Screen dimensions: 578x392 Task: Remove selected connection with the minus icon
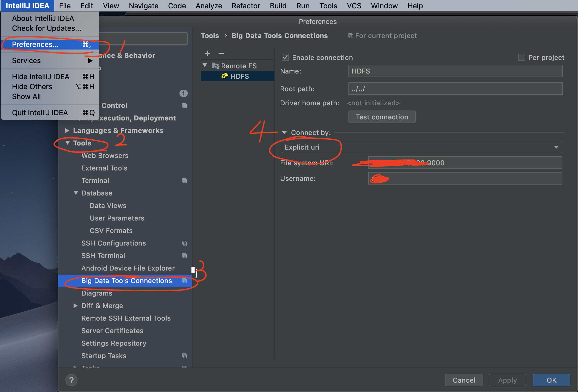tap(221, 53)
